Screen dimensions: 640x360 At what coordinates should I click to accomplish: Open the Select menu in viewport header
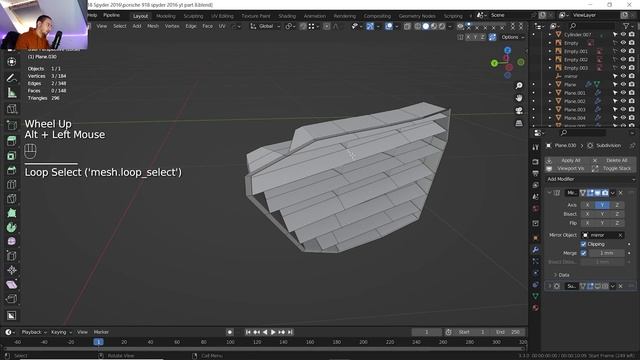(x=120, y=26)
